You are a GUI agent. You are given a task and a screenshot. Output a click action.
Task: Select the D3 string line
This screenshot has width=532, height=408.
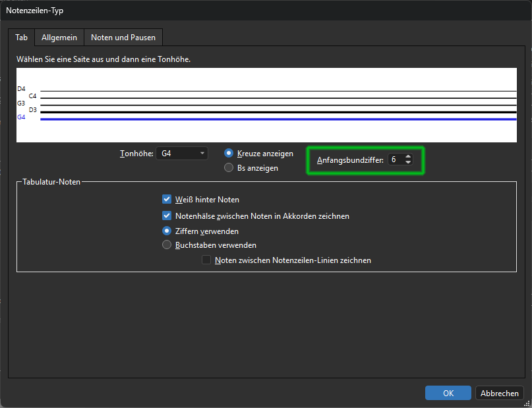[x=278, y=112]
